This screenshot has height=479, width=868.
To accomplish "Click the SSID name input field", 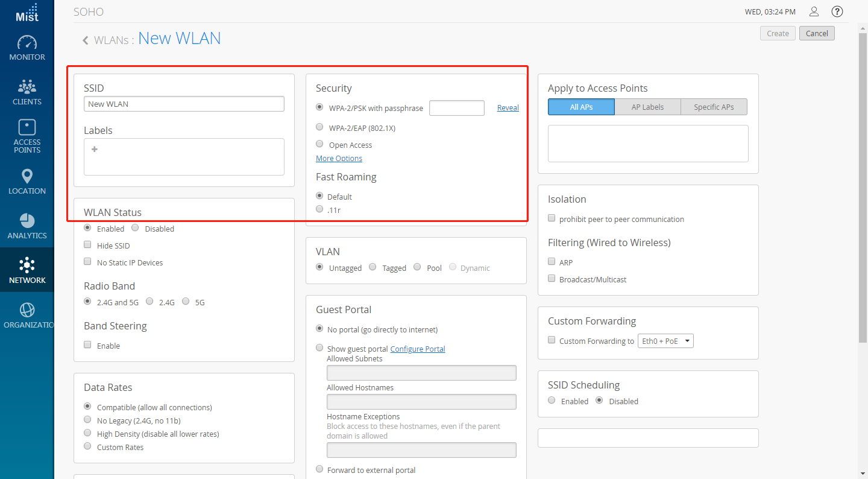I will point(184,104).
